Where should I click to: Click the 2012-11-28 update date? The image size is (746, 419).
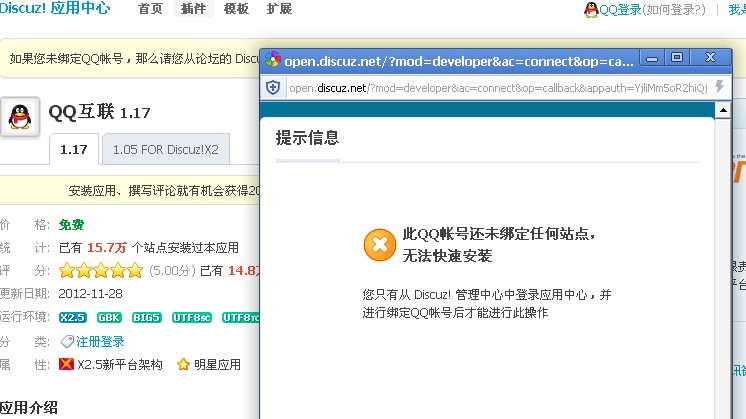90,293
